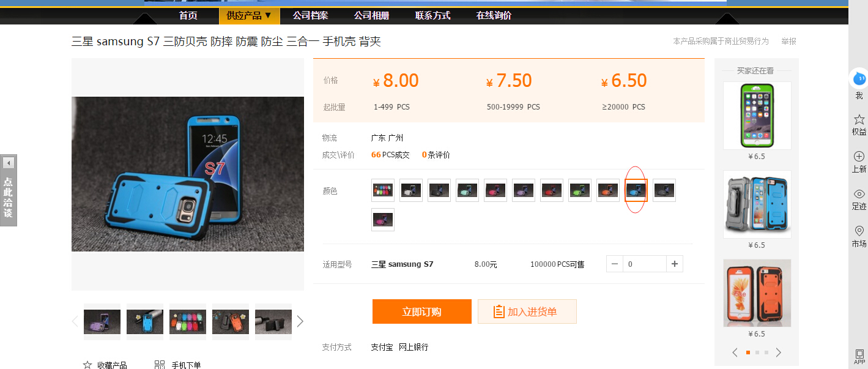Click the 本产品采购属于商业贸易行为 notice text

[721, 41]
